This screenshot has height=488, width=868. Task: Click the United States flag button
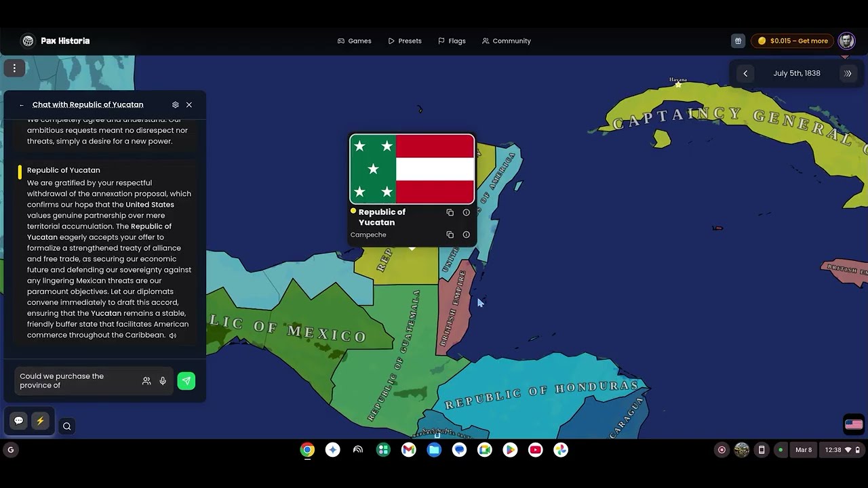pyautogui.click(x=854, y=424)
